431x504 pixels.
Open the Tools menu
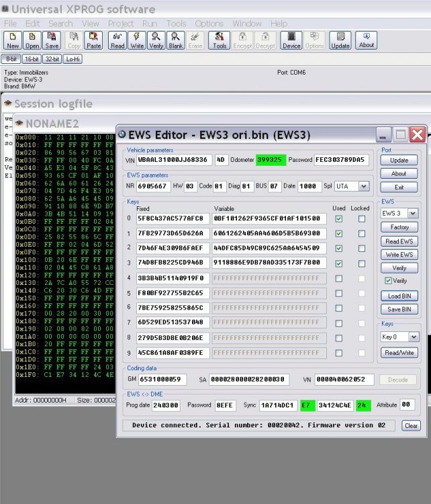coord(177,24)
